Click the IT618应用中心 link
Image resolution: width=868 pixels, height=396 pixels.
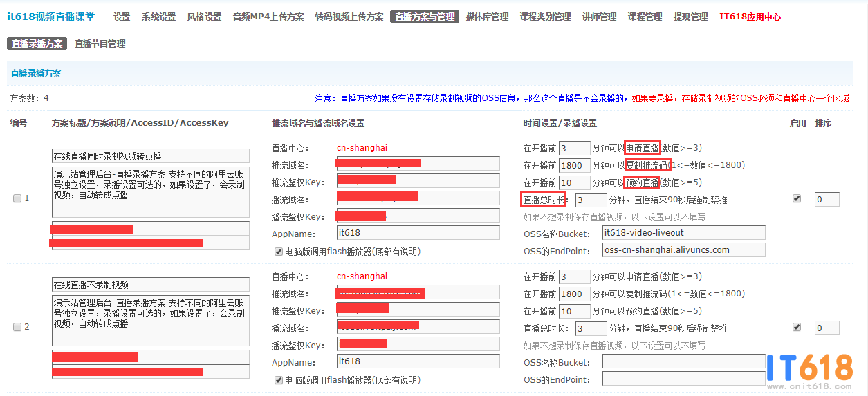[x=750, y=17]
